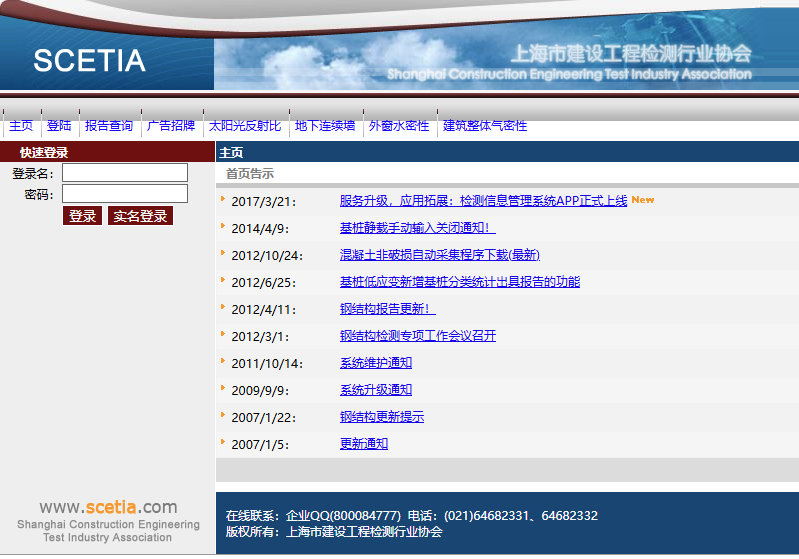
Task: Focus the 登录名 username field
Action: pos(125,173)
